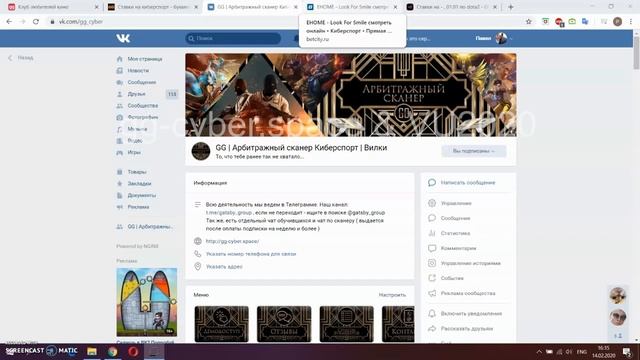The height and width of the screenshot is (360, 640).
Task: Click the VK logo in header
Action: [x=123, y=38]
